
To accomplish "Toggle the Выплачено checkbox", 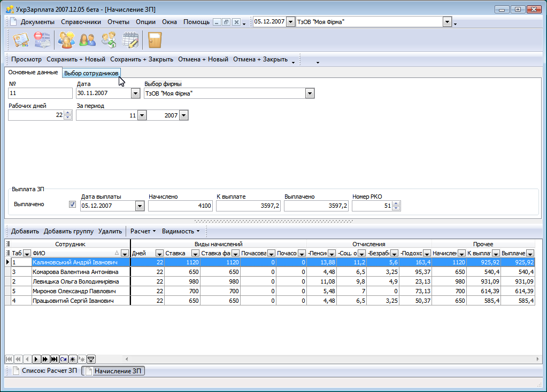I will tap(73, 205).
